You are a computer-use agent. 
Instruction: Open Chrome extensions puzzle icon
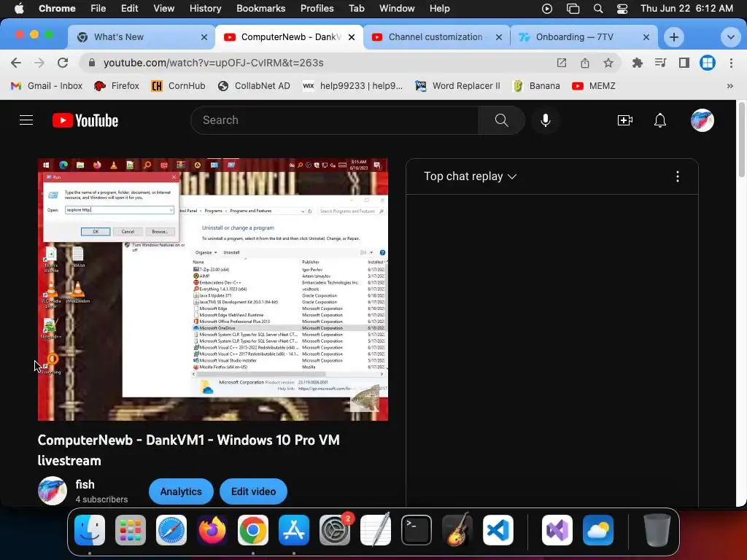coord(637,63)
